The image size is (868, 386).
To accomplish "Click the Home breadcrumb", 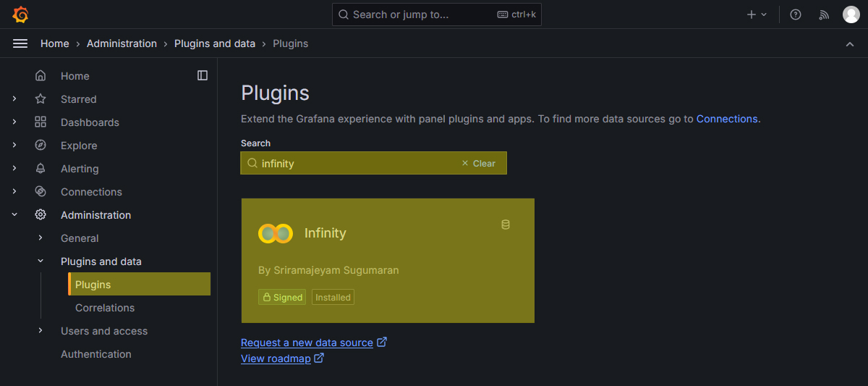I will point(55,43).
